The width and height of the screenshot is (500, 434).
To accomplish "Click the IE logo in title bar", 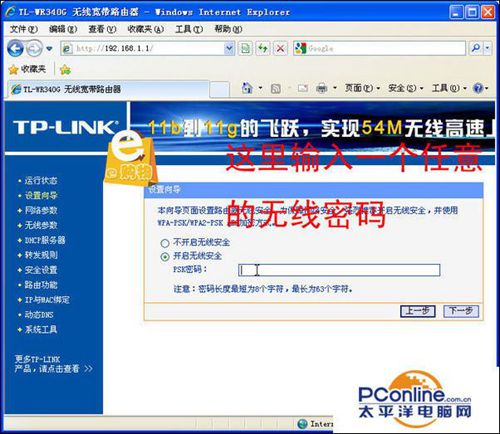I will pyautogui.click(x=10, y=12).
